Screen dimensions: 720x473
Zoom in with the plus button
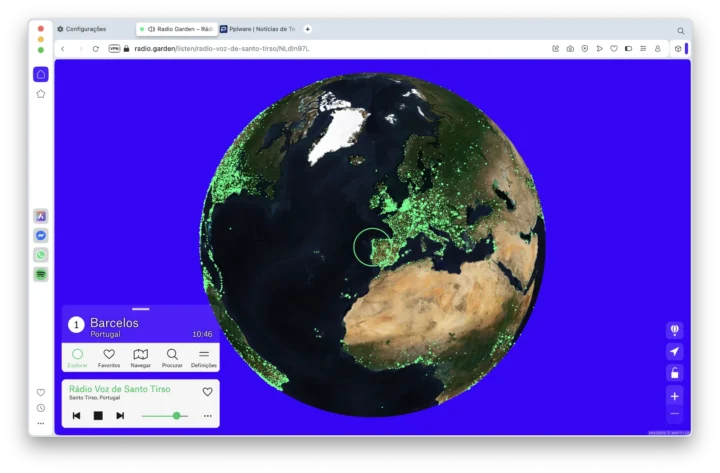[674, 396]
